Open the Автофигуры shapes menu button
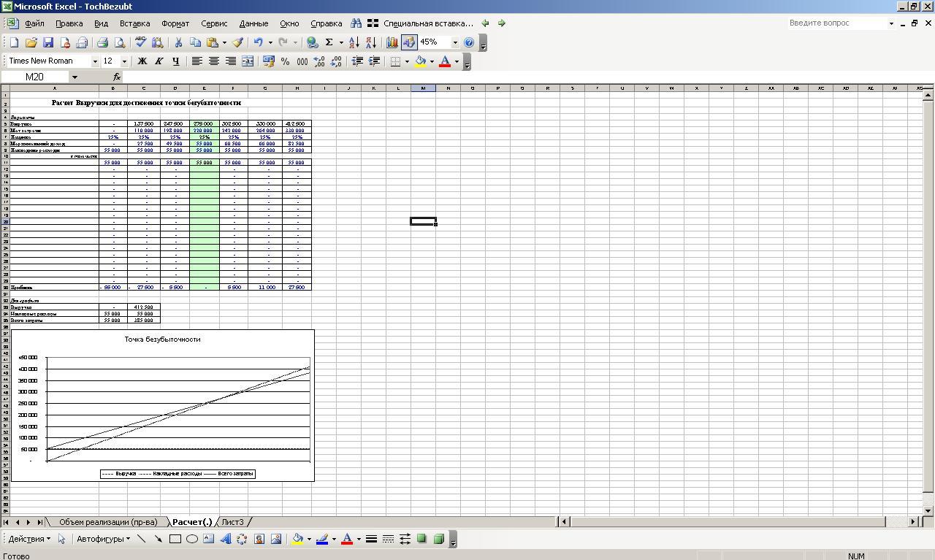 [x=103, y=539]
